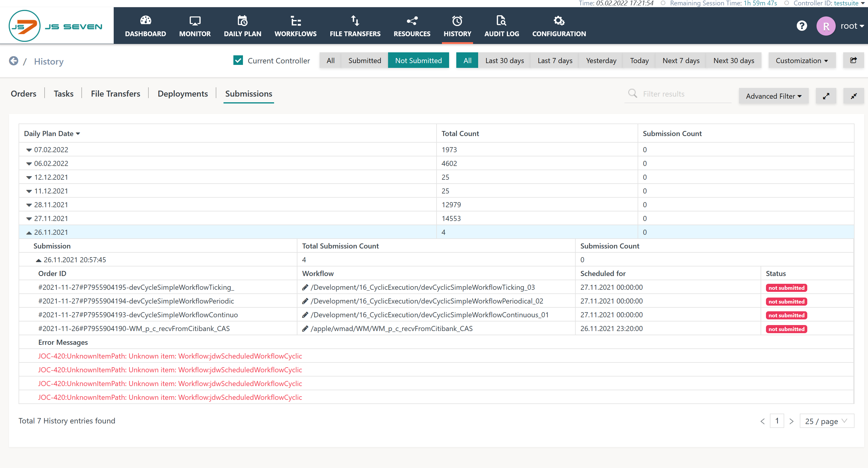Click the JS7 logo
Screen dimensions: 868x468
click(x=56, y=26)
